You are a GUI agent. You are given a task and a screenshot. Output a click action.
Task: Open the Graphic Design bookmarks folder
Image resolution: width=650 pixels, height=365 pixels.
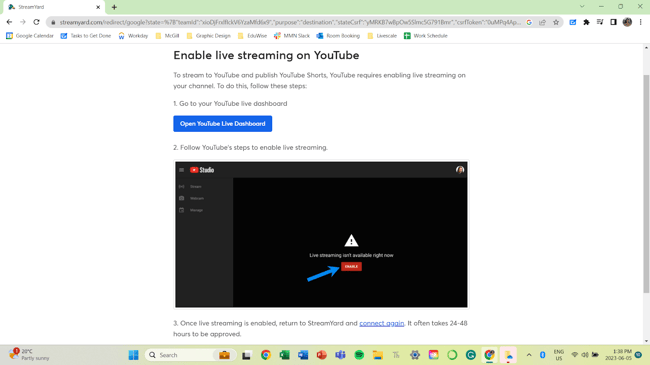click(209, 36)
